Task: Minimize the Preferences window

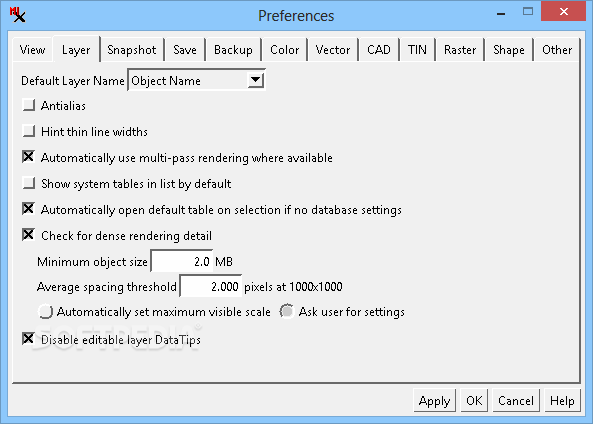Action: pos(501,13)
